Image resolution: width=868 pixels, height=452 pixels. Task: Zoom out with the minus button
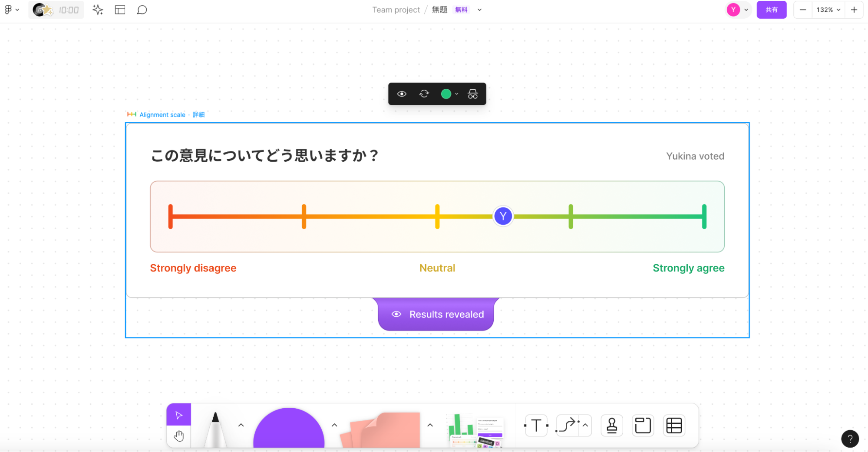click(803, 10)
